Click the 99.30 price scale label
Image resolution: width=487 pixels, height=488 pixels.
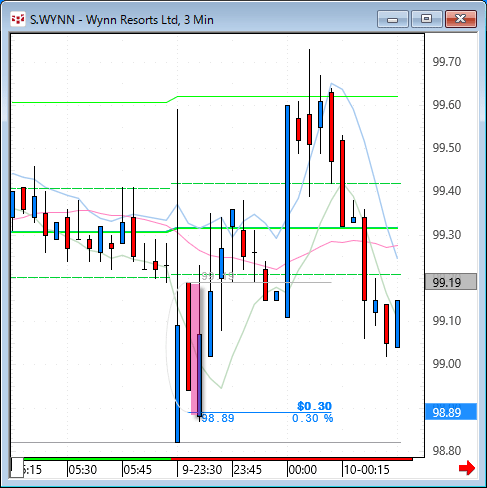tap(447, 235)
